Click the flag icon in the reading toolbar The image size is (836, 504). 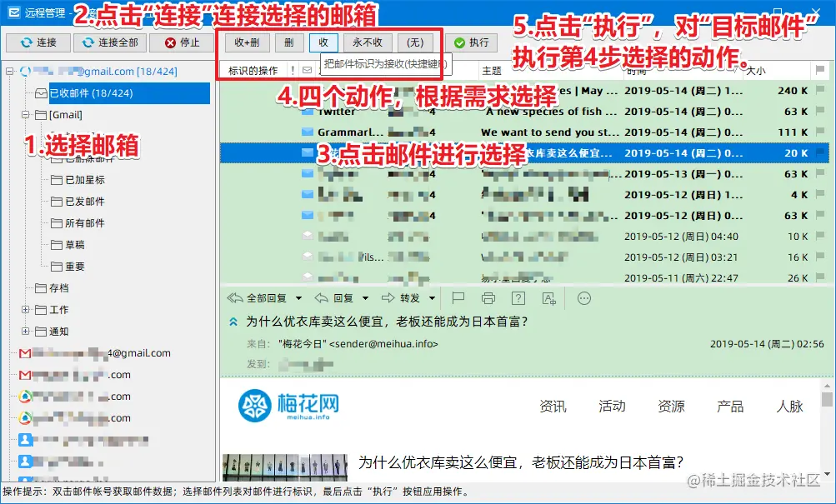coord(458,298)
